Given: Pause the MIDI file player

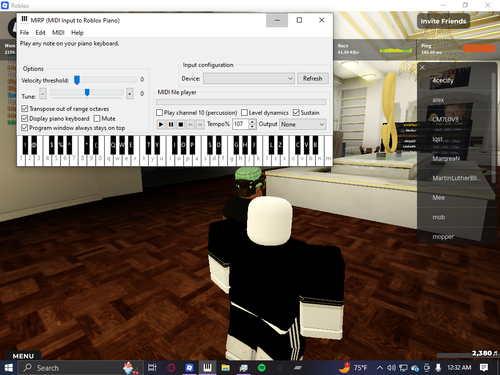Looking at the screenshot, I should 171,124.
